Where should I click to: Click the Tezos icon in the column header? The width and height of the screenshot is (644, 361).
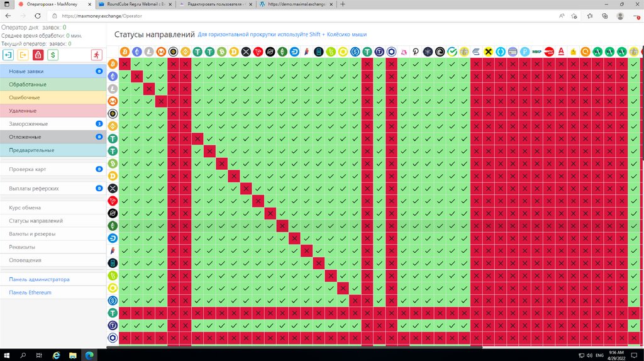331,52
